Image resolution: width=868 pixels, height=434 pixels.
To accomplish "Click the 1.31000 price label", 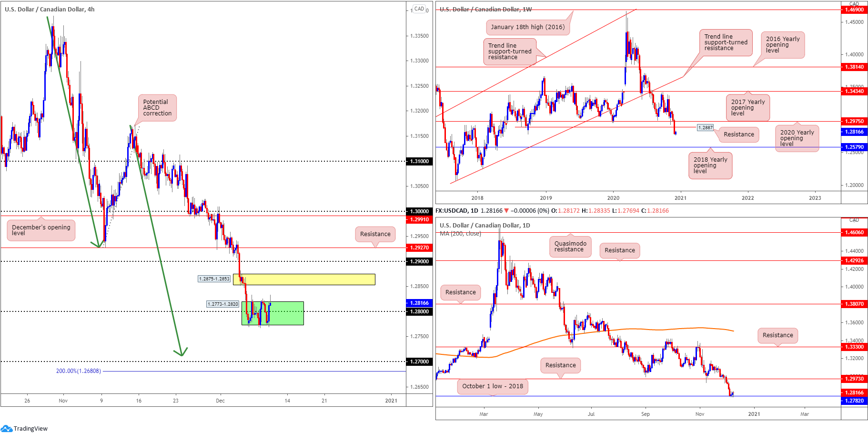I will pos(419,161).
